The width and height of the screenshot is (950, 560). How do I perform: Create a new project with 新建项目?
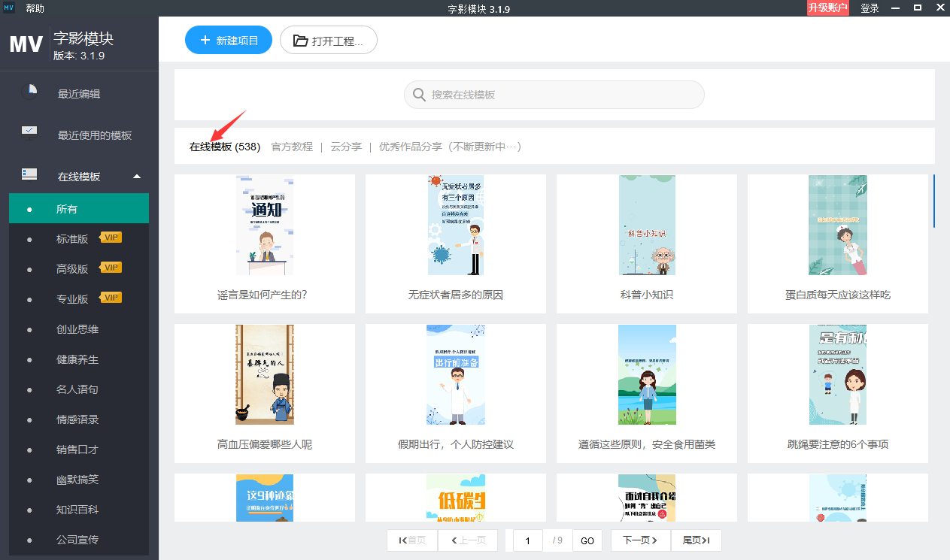(229, 41)
